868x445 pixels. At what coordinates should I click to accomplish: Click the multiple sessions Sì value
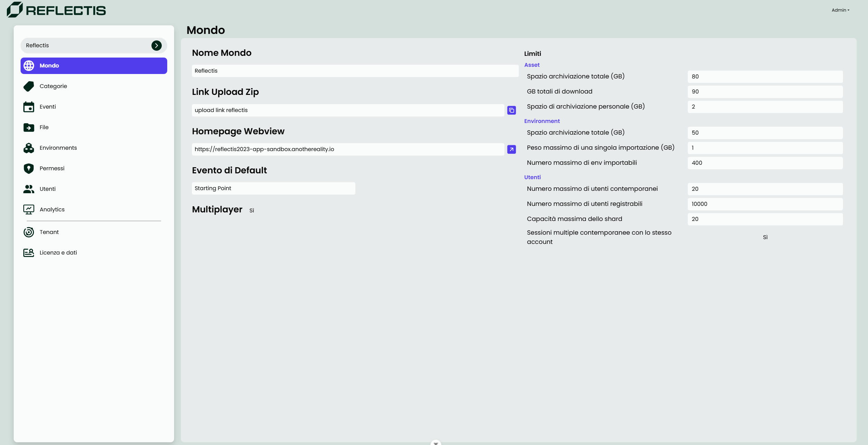point(765,237)
